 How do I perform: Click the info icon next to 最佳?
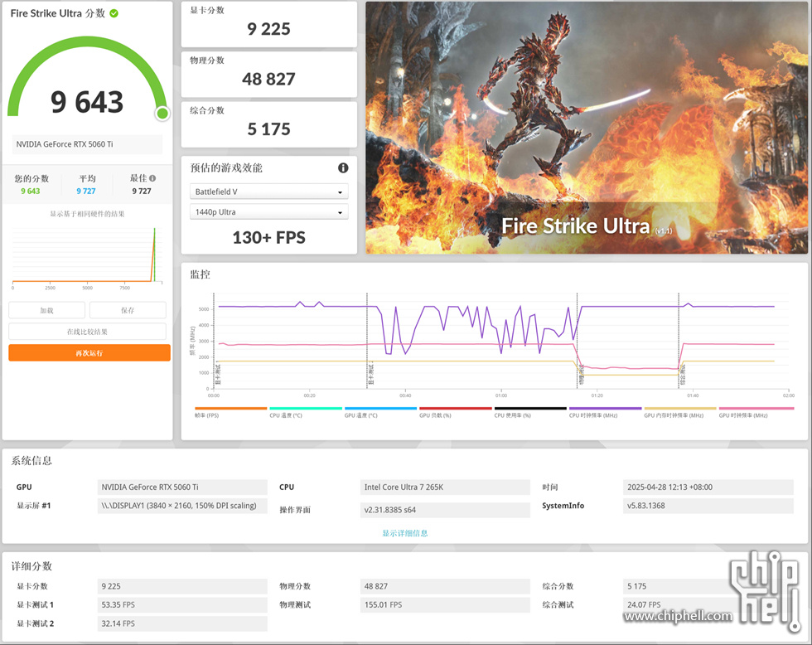pyautogui.click(x=152, y=178)
